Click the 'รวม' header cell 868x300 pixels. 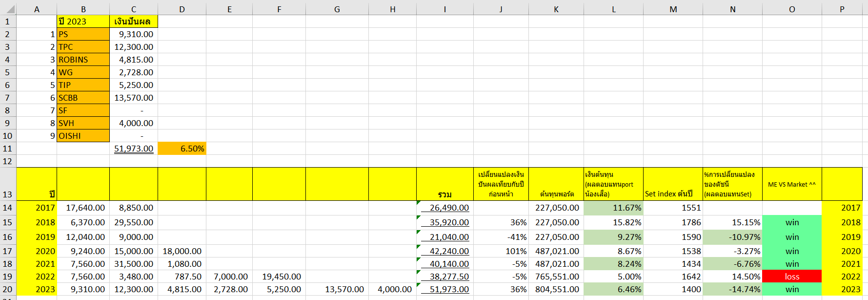pos(445,184)
